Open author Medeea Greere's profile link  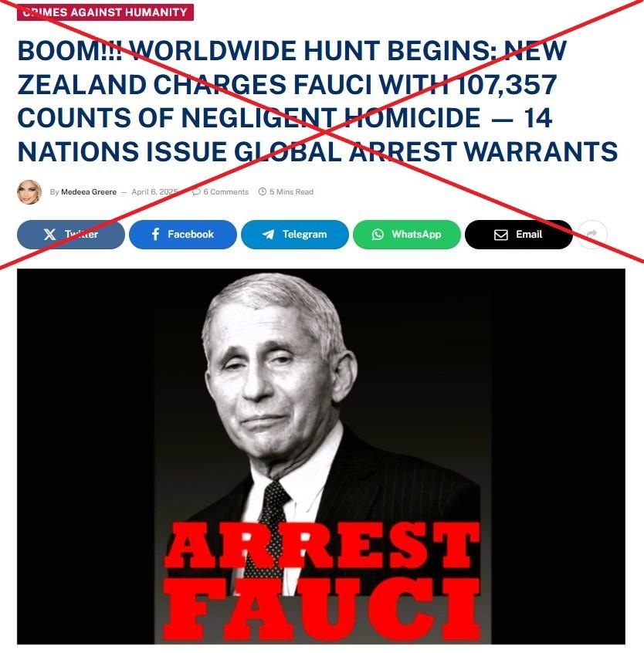click(89, 192)
